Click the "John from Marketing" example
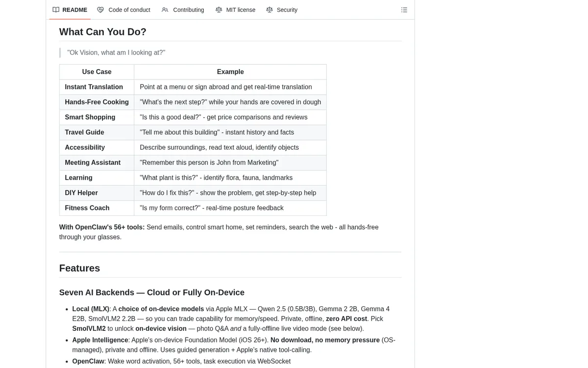This screenshot has height=368, width=588. pyautogui.click(x=230, y=162)
